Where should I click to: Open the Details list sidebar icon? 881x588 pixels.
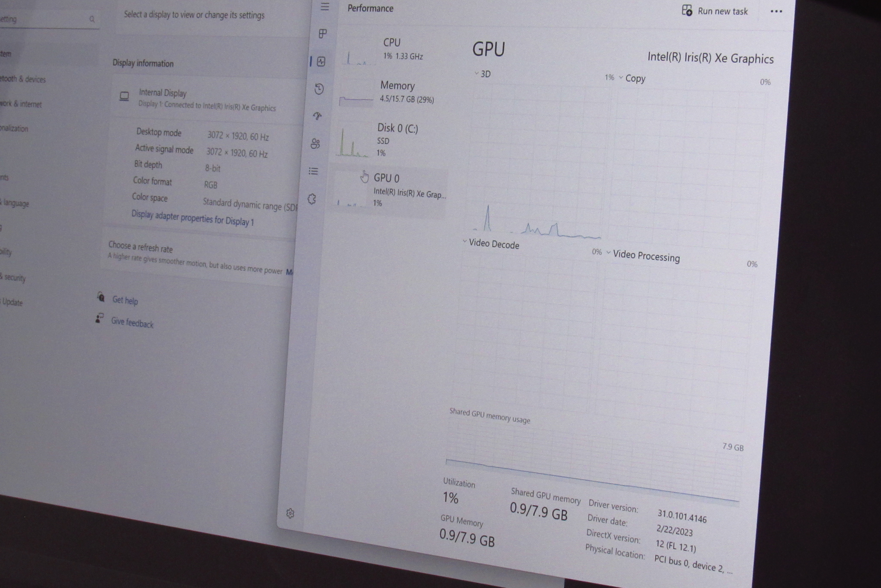pyautogui.click(x=314, y=171)
